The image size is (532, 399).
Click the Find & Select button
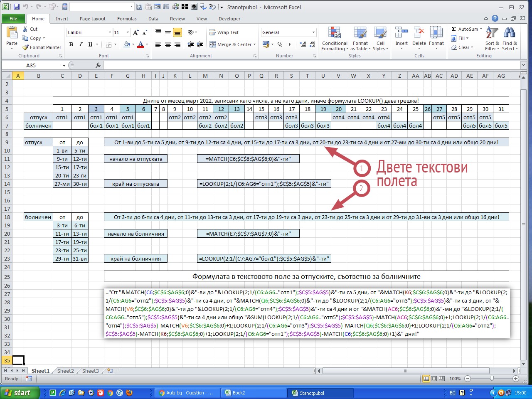click(510, 39)
